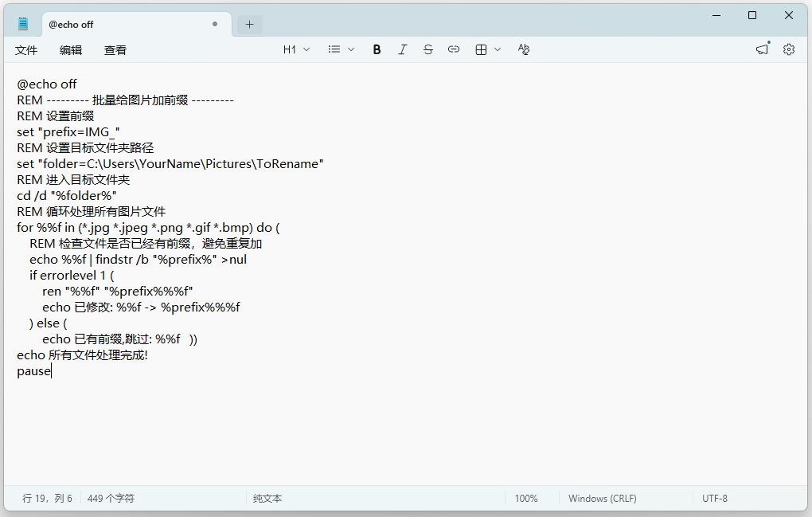Click the 'ren "%%f"' rename line
Image resolution: width=812 pixels, height=517 pixels.
click(x=118, y=292)
